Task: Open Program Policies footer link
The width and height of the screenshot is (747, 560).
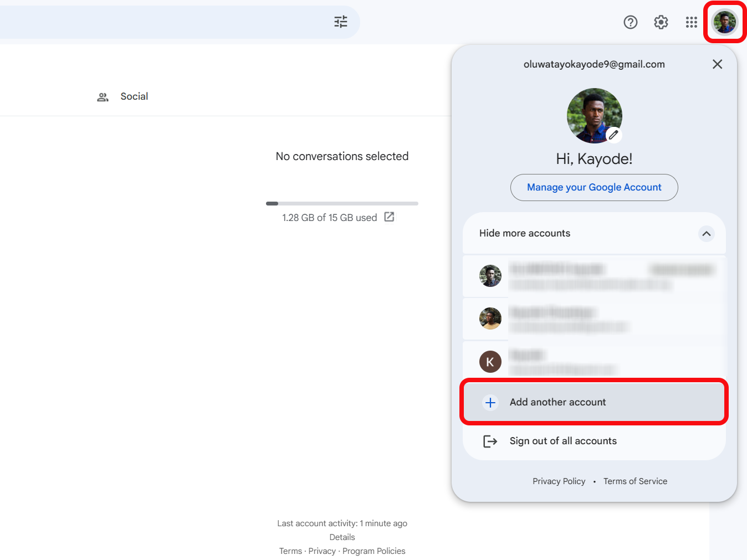Action: tap(374, 551)
